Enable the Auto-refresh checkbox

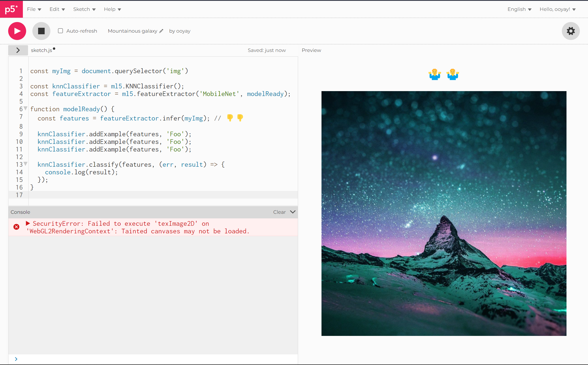point(60,31)
